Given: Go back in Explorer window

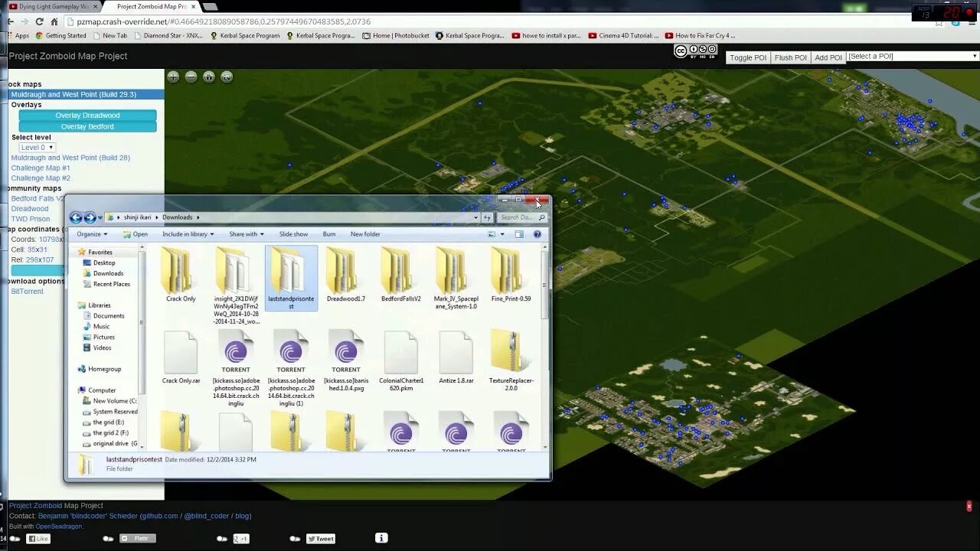Looking at the screenshot, I should (76, 217).
